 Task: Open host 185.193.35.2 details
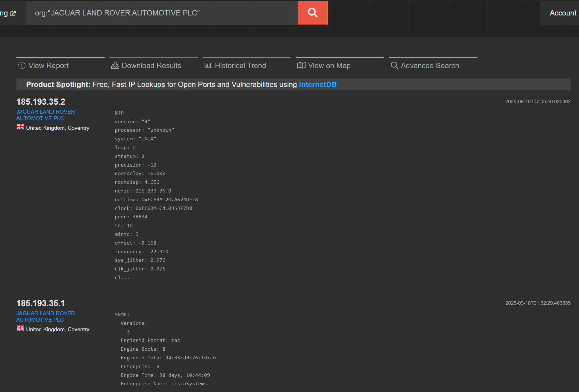(x=41, y=102)
